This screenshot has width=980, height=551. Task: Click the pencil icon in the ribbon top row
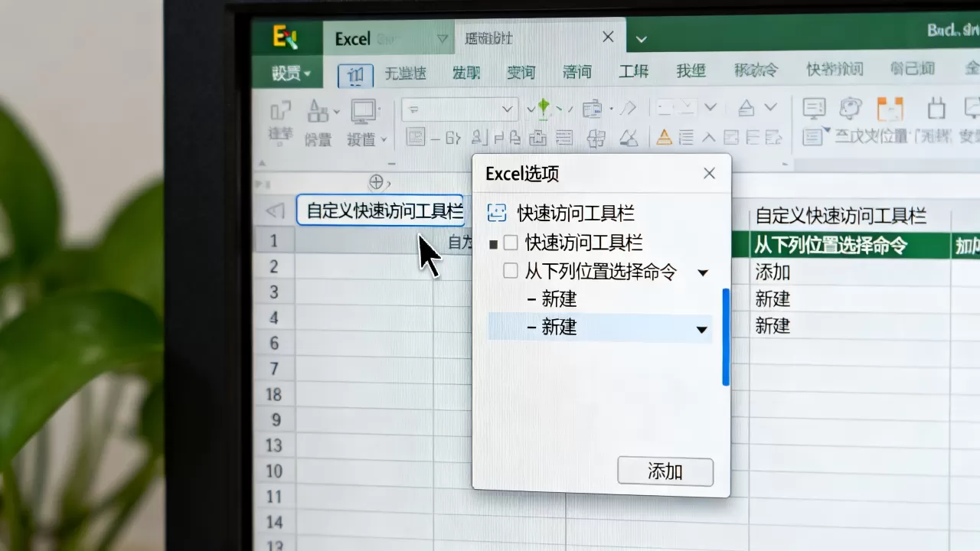pyautogui.click(x=628, y=109)
